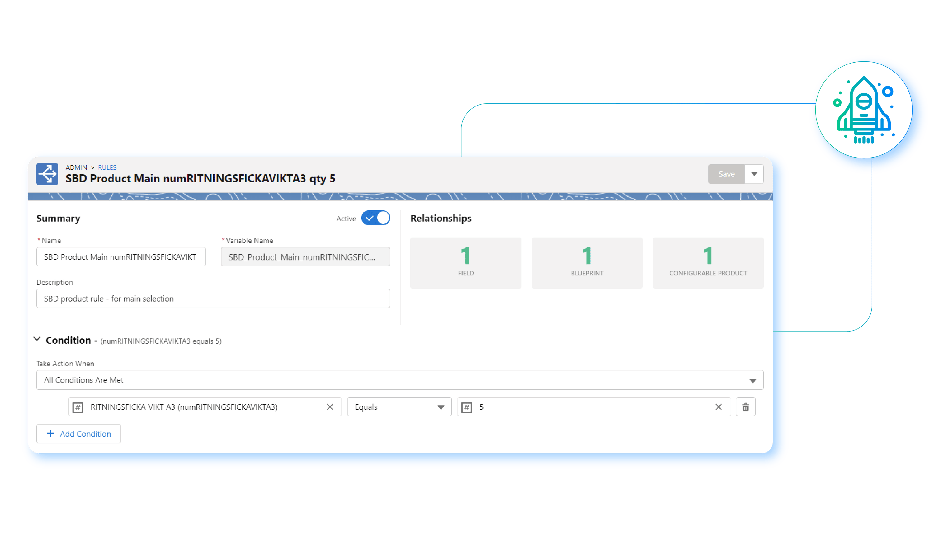Click the number symbol on the condition field
Image resolution: width=934 pixels, height=560 pixels.
(x=78, y=407)
